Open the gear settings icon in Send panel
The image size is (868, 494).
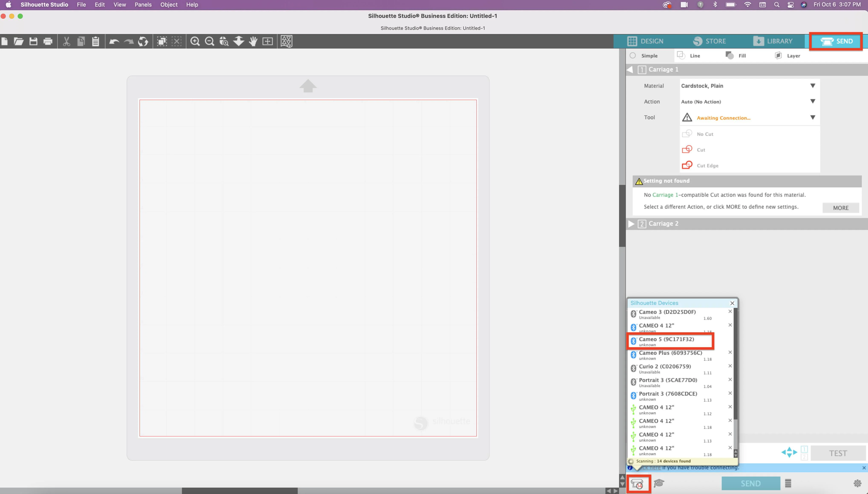857,483
